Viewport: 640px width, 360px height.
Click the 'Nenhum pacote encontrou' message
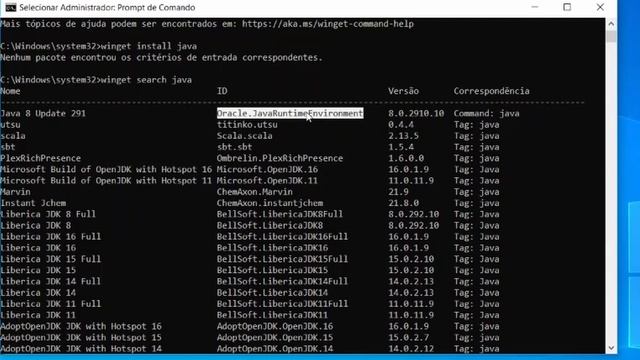(161, 58)
